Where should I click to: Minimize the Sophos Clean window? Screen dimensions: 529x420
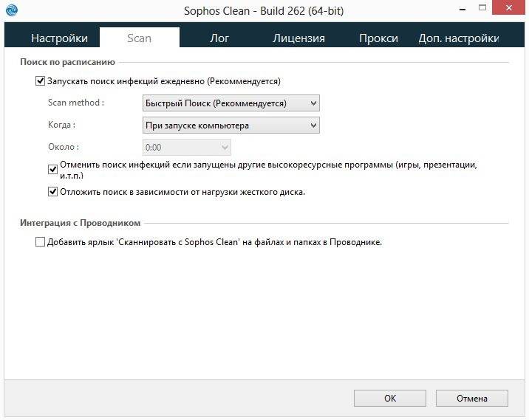(x=463, y=9)
